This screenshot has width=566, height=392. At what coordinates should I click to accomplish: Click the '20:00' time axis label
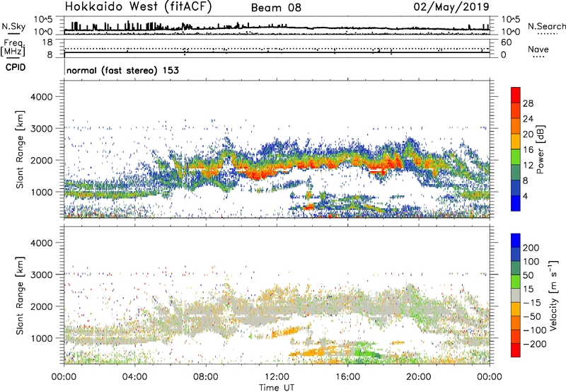point(419,377)
